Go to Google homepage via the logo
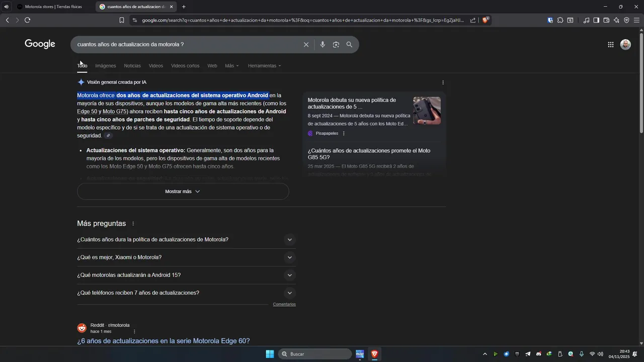This screenshot has width=644, height=362. click(40, 44)
